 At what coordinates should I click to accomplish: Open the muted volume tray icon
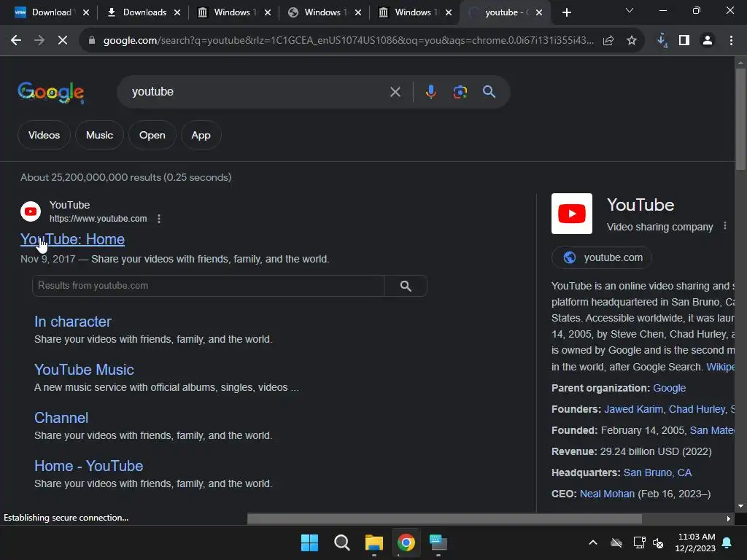coord(659,542)
